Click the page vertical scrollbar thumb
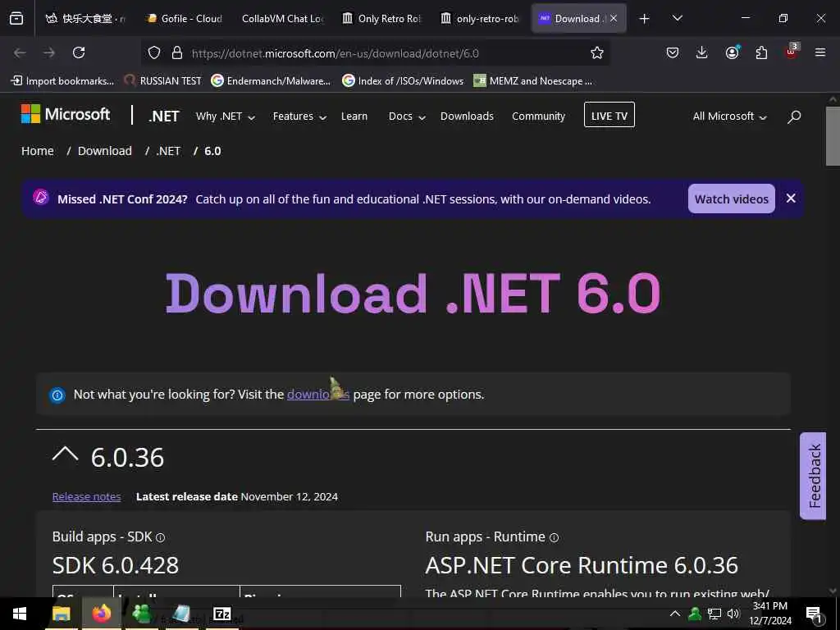The height and width of the screenshot is (630, 840). [833, 136]
